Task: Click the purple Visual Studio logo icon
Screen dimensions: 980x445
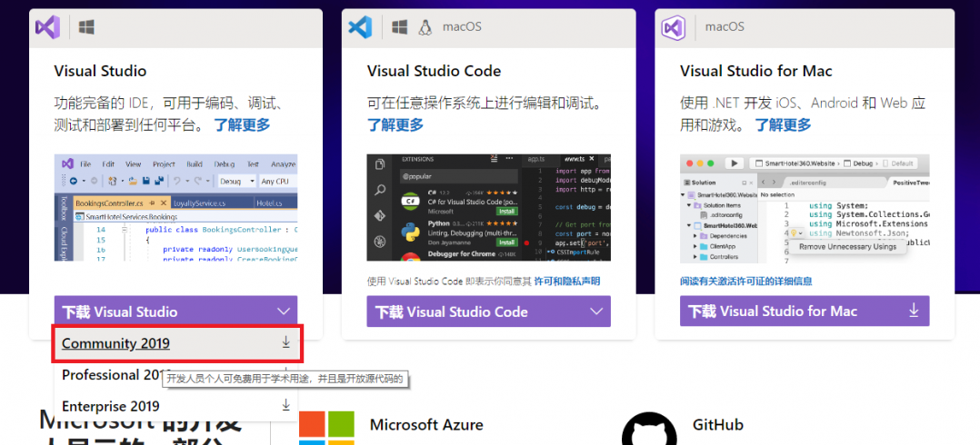Action: pos(47,27)
